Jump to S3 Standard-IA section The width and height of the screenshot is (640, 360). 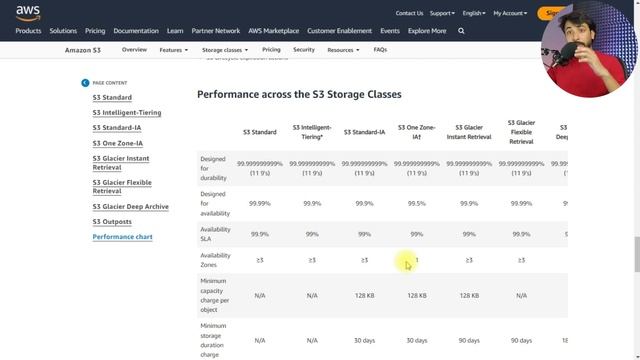tap(117, 128)
